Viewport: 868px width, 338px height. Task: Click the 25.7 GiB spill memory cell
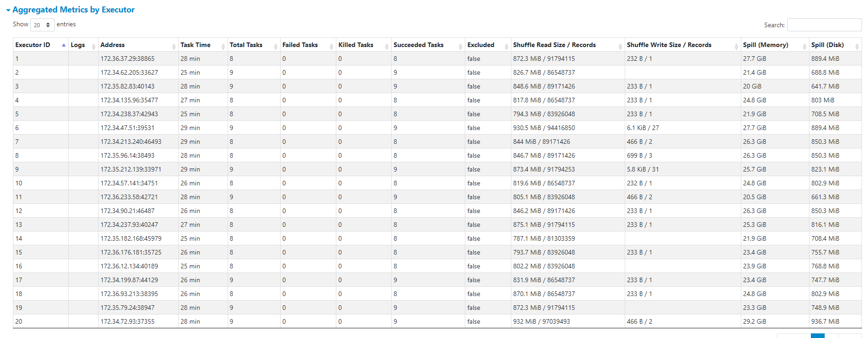(755, 169)
